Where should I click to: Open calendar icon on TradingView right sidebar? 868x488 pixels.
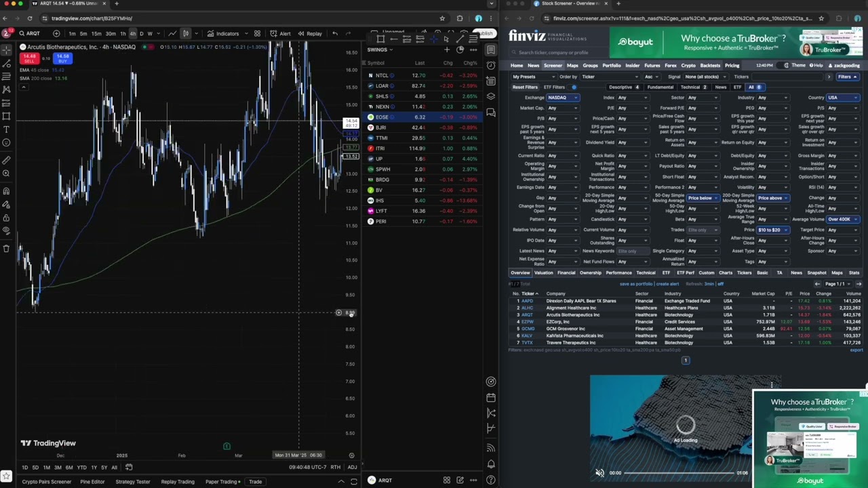pos(491,397)
